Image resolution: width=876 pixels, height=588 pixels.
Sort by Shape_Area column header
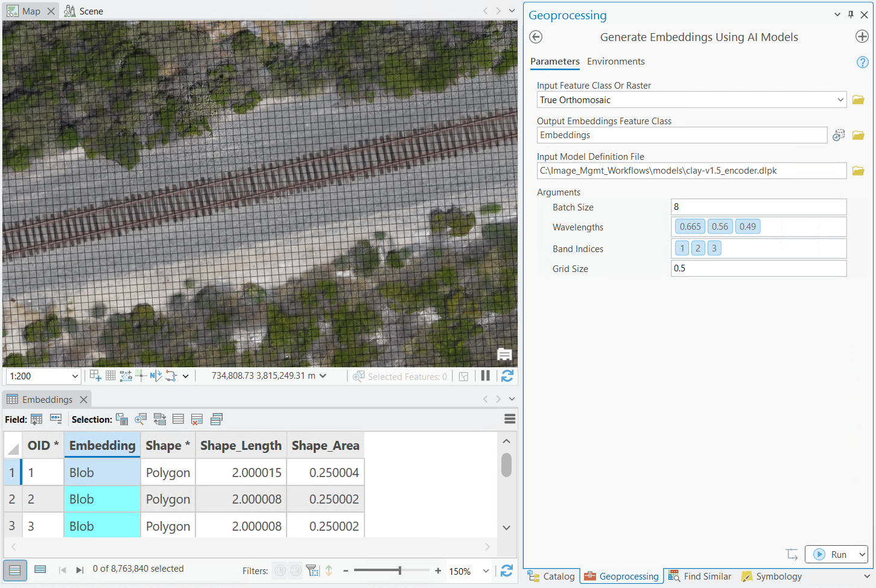coord(325,446)
